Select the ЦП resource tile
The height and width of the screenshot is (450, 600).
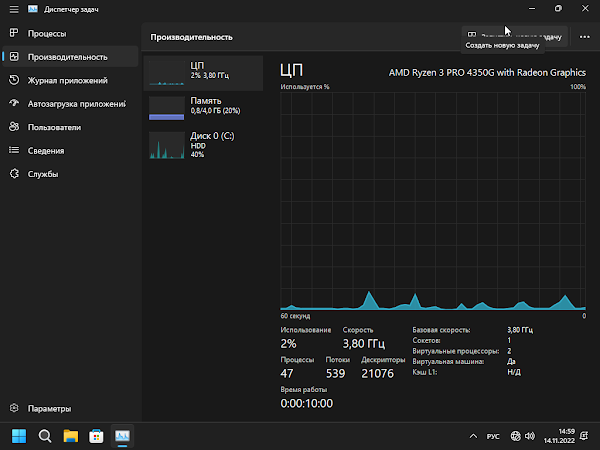click(203, 73)
